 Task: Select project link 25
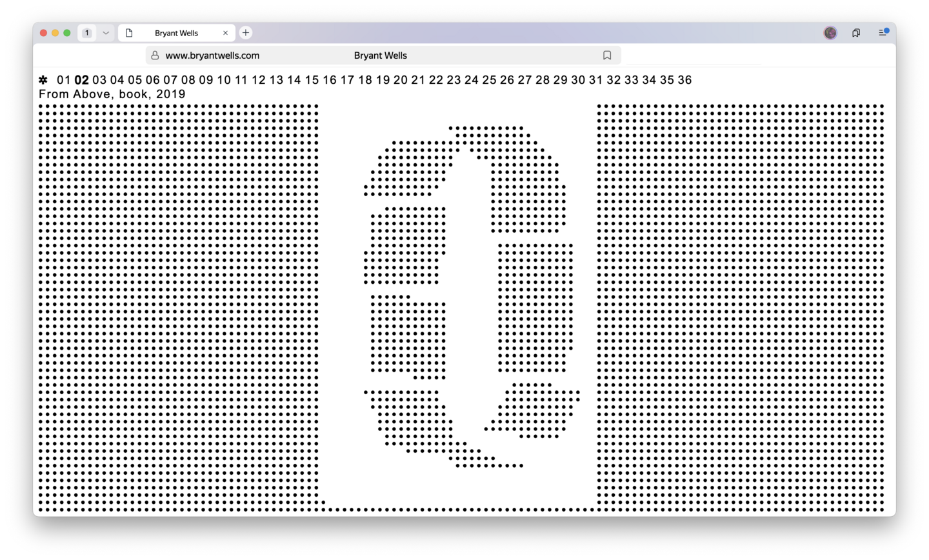coord(490,80)
